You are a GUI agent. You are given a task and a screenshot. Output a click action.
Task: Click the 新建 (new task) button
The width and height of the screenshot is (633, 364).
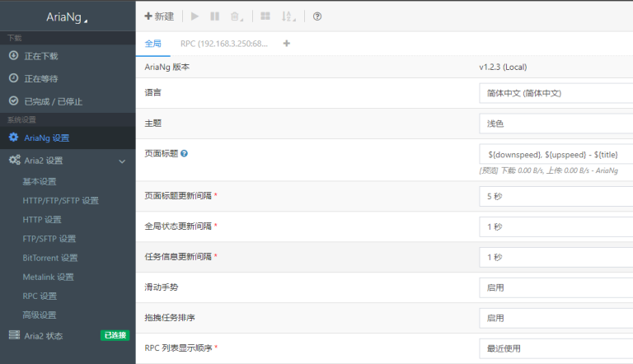tap(159, 16)
